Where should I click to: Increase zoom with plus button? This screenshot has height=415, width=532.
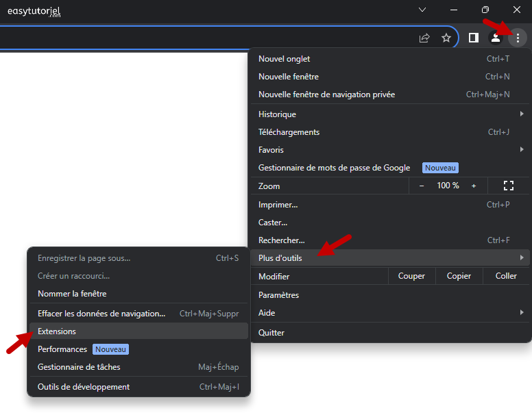click(474, 186)
